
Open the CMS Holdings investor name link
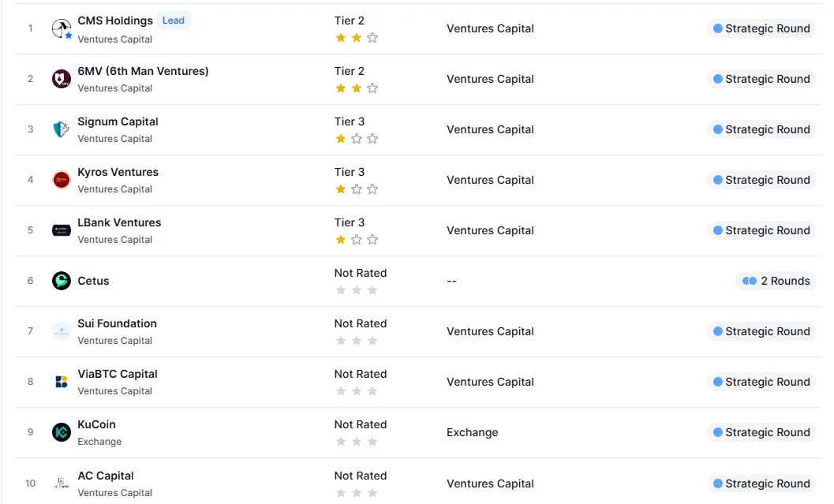(x=115, y=21)
